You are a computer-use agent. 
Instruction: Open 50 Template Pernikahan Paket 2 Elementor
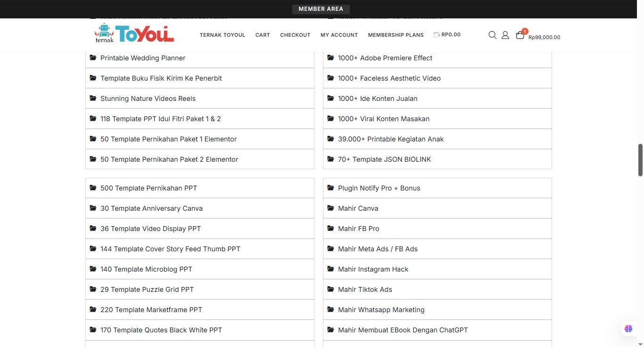(200, 159)
